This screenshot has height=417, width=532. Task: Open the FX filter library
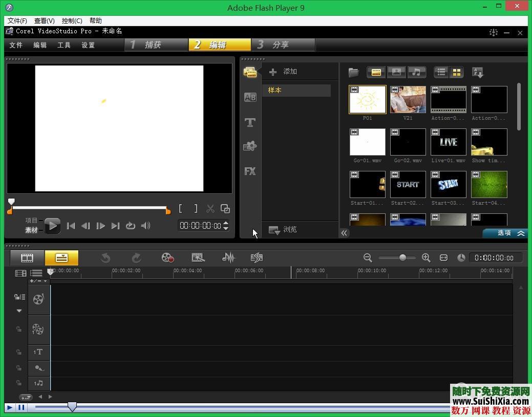pyautogui.click(x=250, y=171)
